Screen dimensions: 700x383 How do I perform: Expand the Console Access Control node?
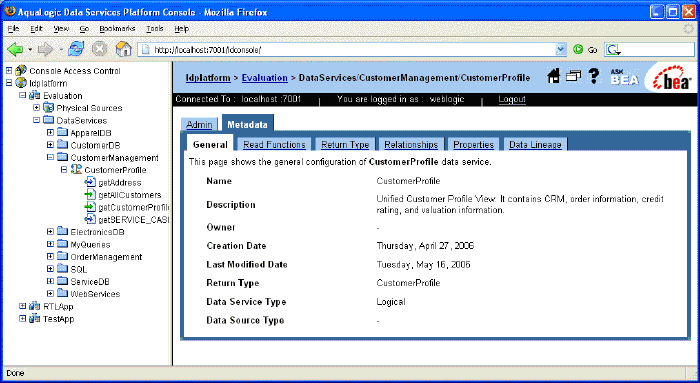click(x=9, y=71)
